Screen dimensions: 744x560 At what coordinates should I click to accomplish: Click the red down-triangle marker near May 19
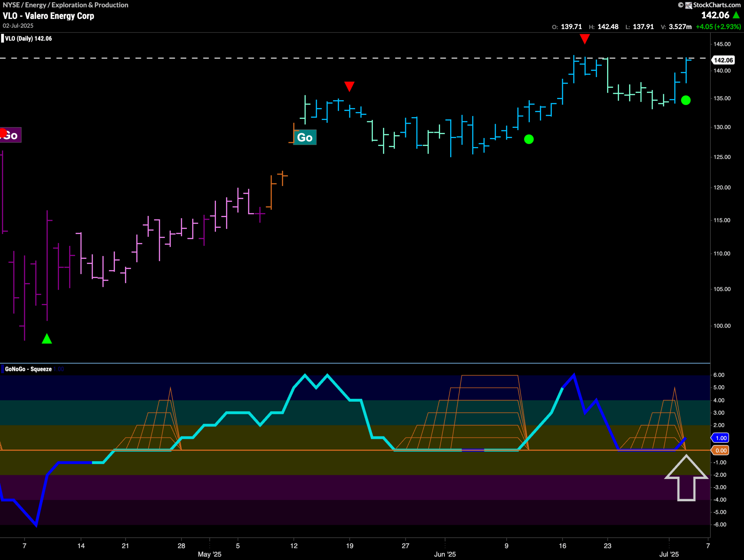349,86
